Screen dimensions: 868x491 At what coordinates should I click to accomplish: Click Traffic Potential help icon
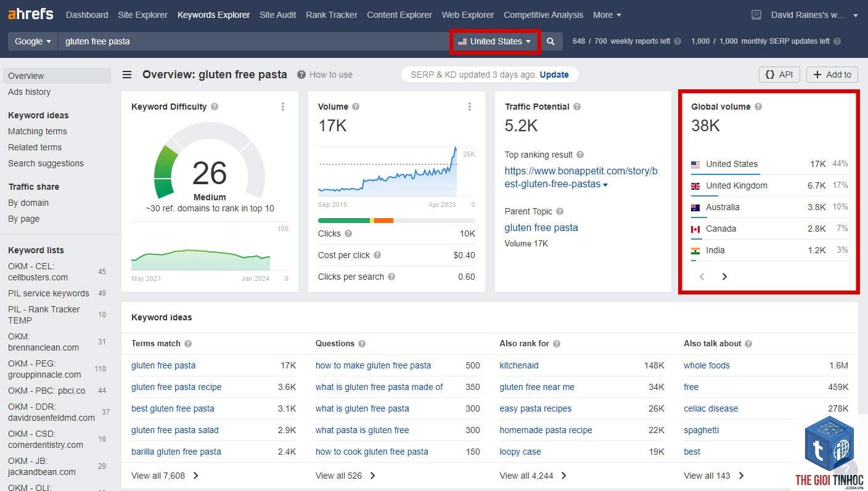pyautogui.click(x=577, y=107)
